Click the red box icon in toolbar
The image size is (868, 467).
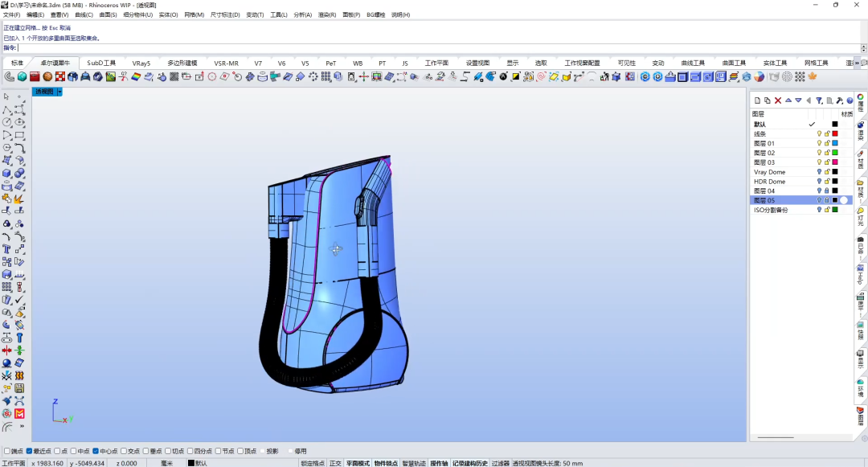point(35,77)
